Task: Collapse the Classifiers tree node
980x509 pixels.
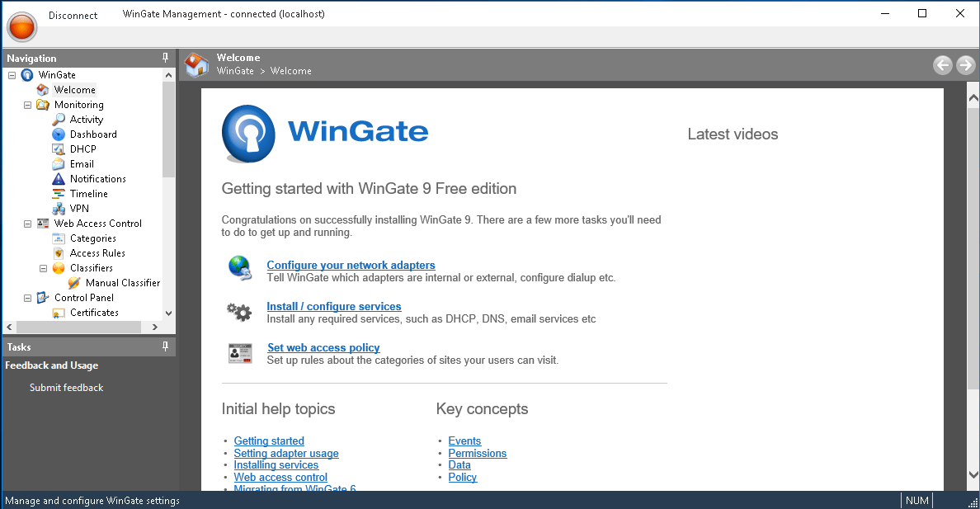Action: (x=43, y=268)
